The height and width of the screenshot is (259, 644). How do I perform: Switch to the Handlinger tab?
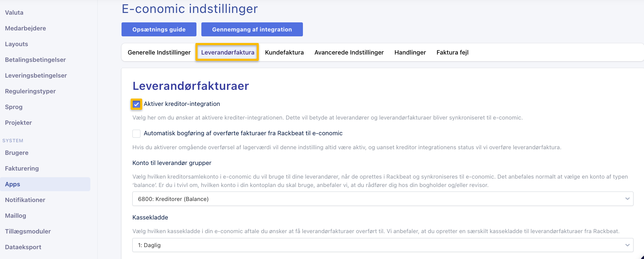coord(410,52)
